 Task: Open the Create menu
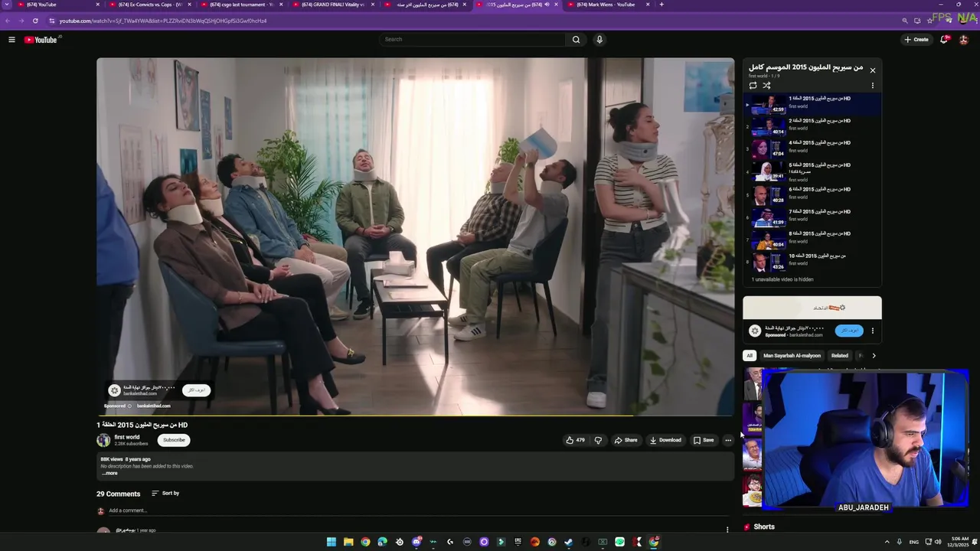tap(916, 40)
